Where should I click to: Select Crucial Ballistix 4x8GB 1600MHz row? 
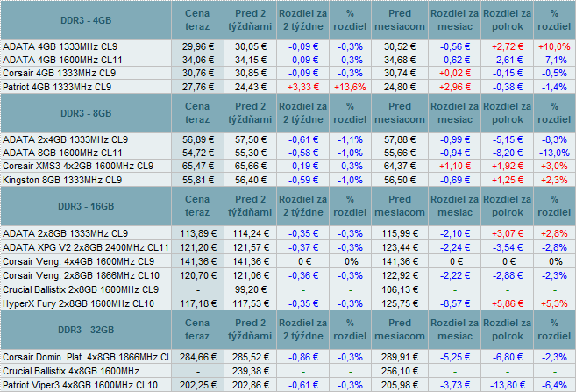[288, 371]
